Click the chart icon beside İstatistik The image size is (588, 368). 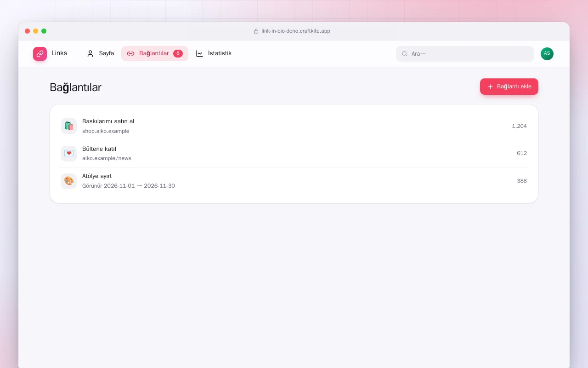coord(199,53)
